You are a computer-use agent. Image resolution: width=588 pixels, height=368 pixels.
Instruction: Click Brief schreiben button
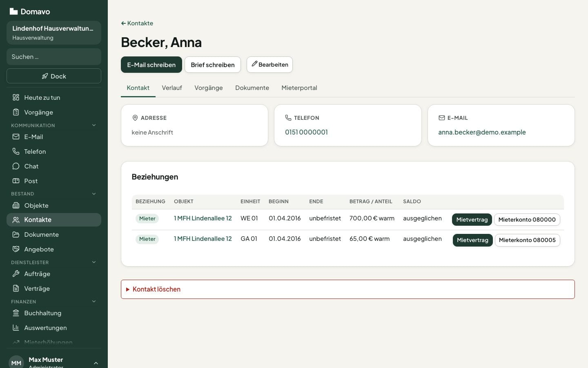[213, 65]
